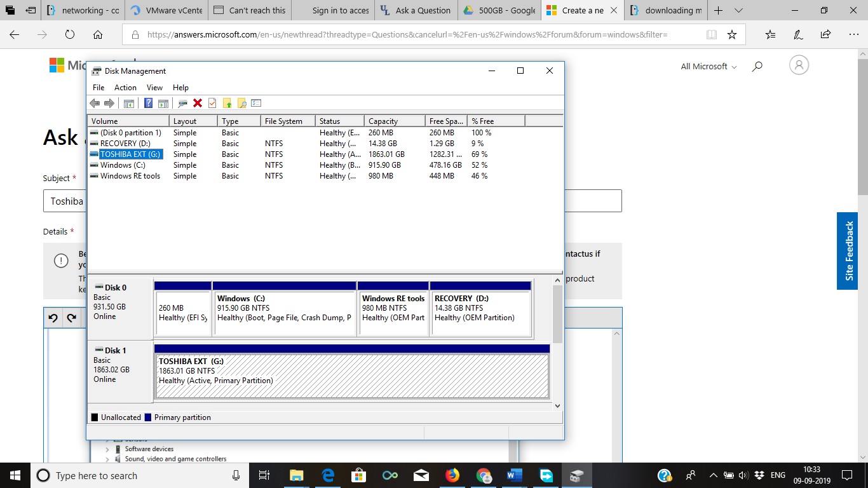Open Task View on the taskbar

pos(265,475)
